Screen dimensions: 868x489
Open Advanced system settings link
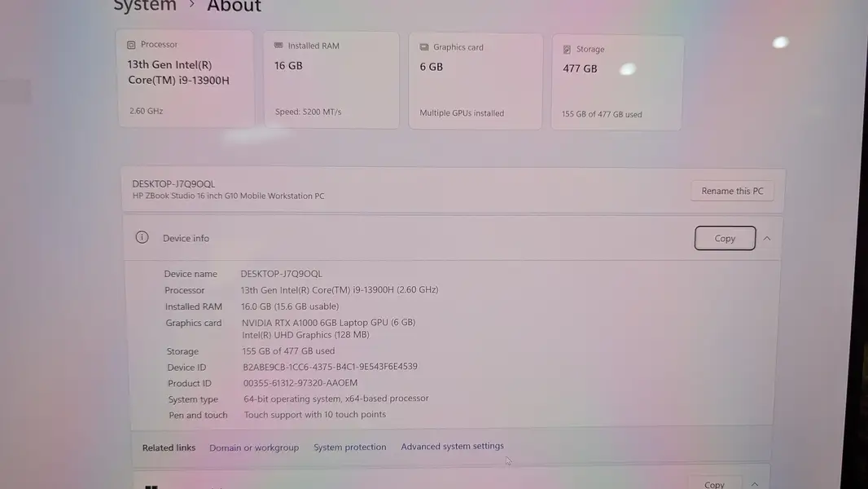pos(452,446)
